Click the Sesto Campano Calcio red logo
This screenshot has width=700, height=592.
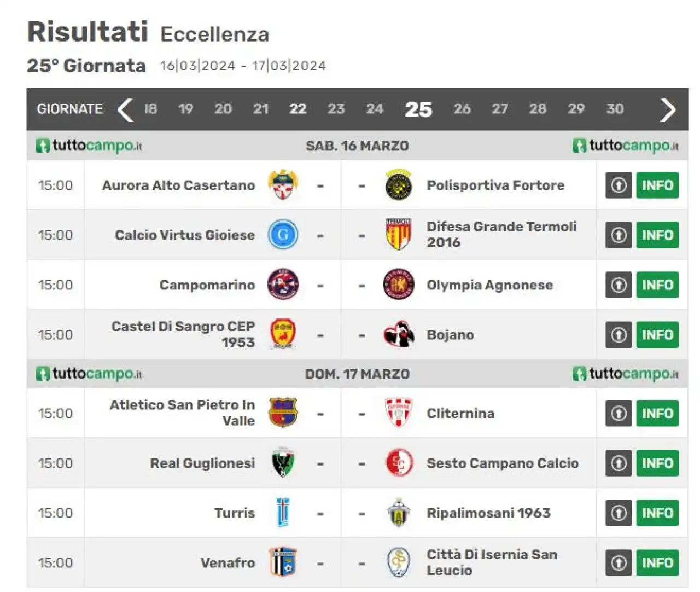tap(399, 463)
